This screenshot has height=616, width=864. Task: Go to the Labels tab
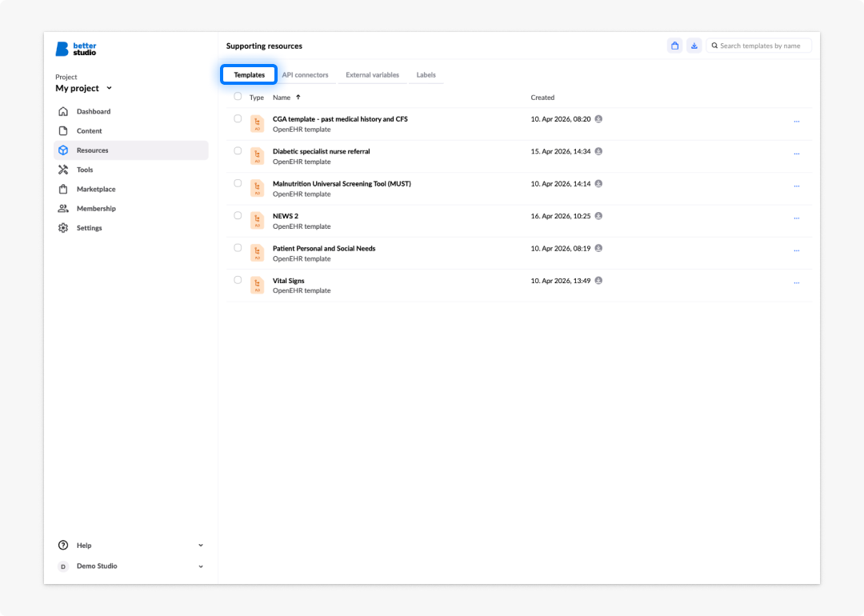tap(426, 75)
